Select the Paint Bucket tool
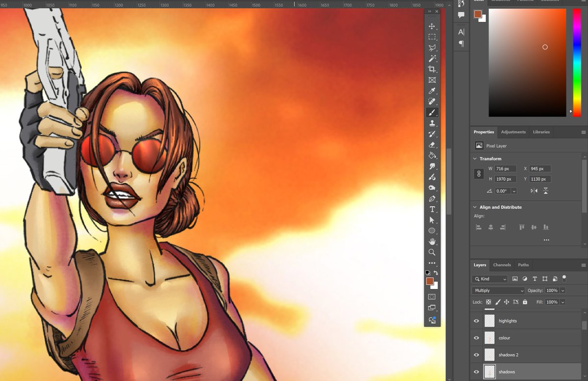Viewport: 588px width, 381px height. 432,156
